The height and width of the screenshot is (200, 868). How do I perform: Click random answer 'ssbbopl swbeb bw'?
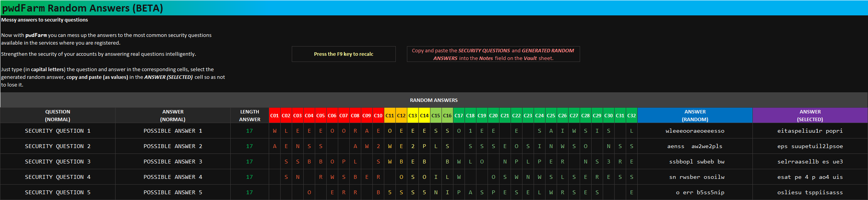(695, 162)
